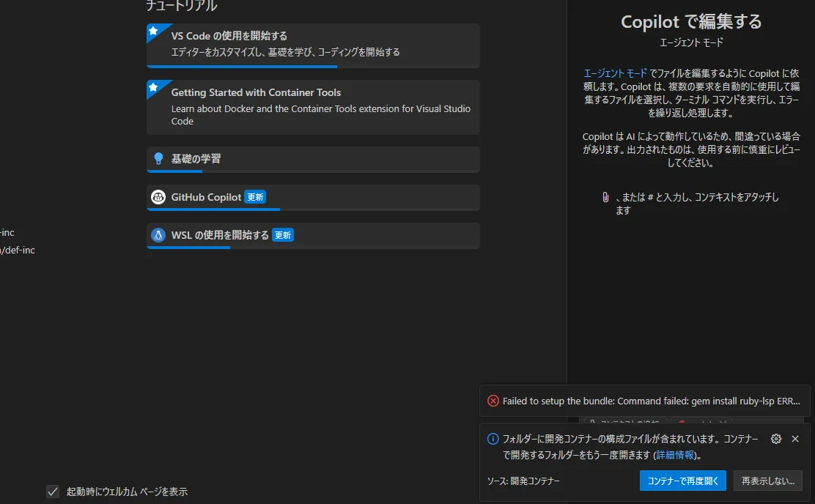Click the star badge on Container Tools card
Viewport: 815px width, 504px height.
(153, 86)
